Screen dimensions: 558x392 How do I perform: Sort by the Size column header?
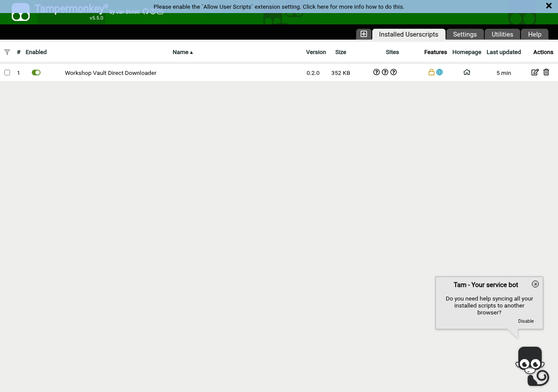[x=340, y=52]
